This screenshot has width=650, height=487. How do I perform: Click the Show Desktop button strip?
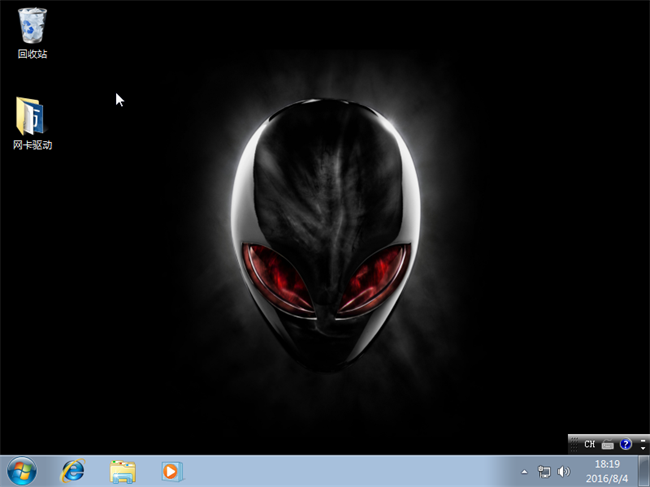click(644, 471)
